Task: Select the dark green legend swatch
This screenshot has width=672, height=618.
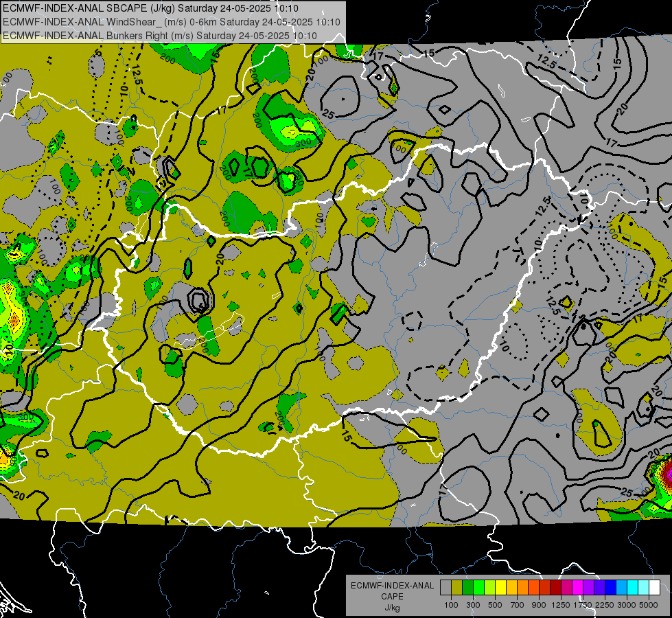Action: (467, 588)
